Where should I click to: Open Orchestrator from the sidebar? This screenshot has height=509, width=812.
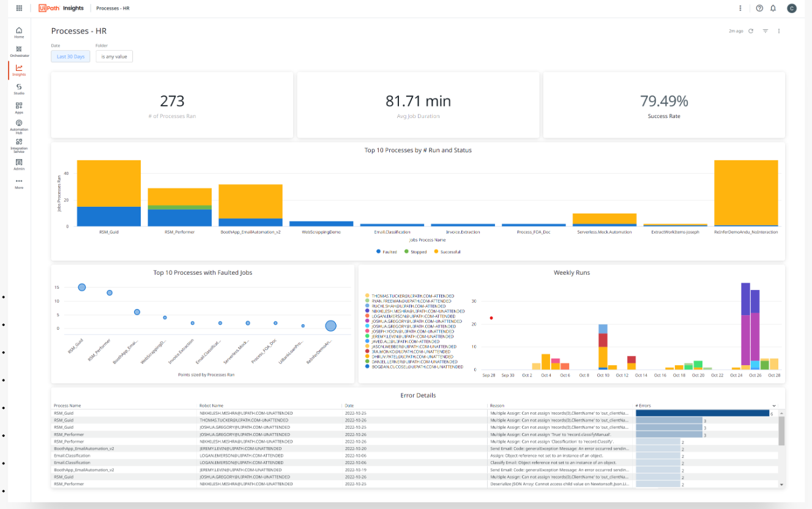click(x=19, y=51)
